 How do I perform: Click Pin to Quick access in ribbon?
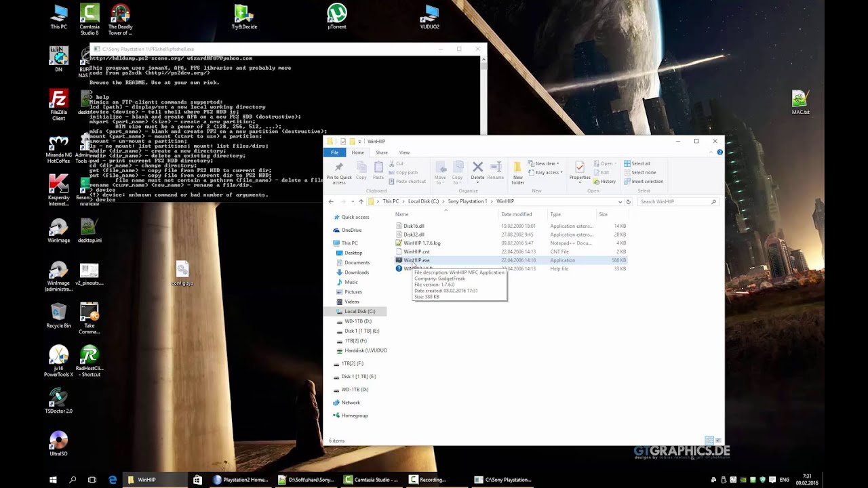click(339, 172)
